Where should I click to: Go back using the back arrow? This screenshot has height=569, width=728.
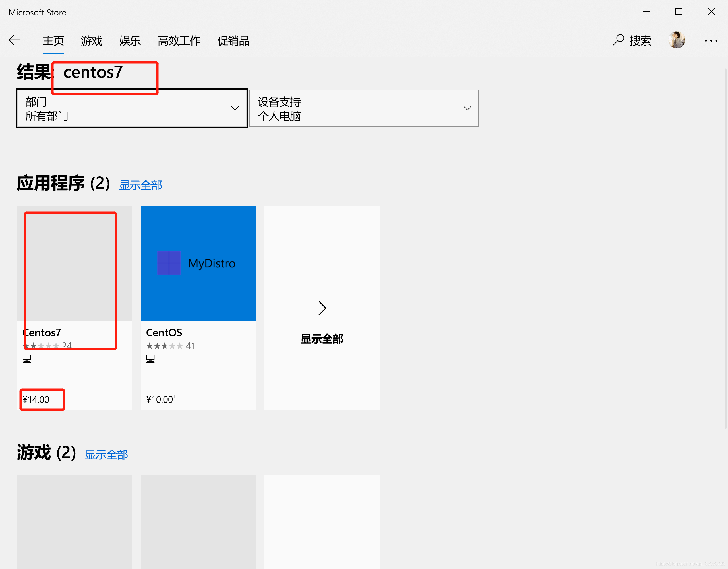pos(14,40)
